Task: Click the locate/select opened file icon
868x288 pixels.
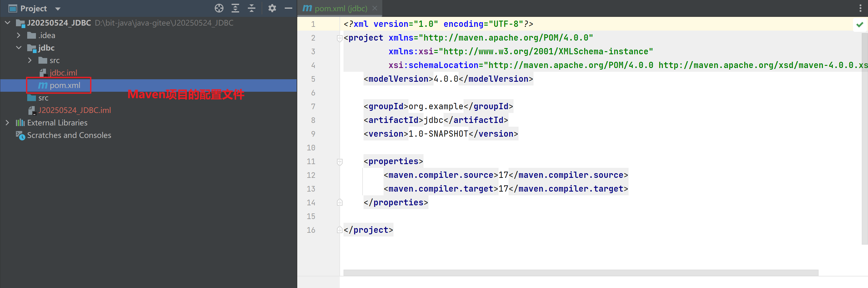Action: click(219, 8)
